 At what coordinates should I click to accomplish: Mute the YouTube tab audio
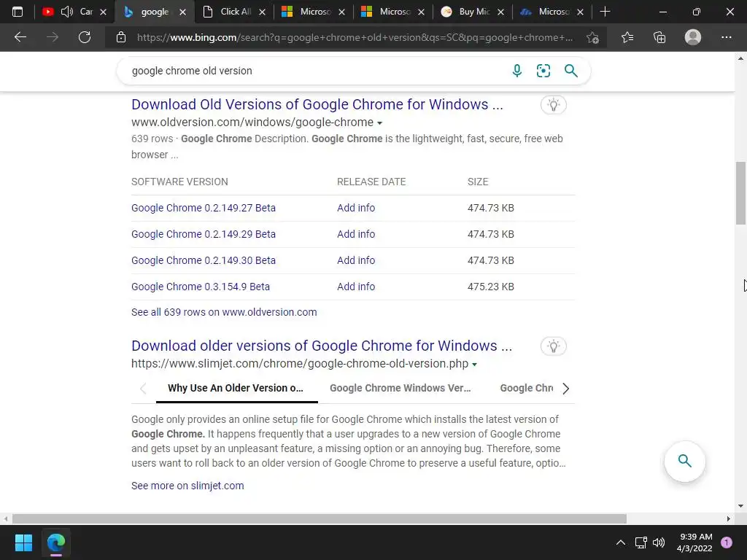pos(67,12)
